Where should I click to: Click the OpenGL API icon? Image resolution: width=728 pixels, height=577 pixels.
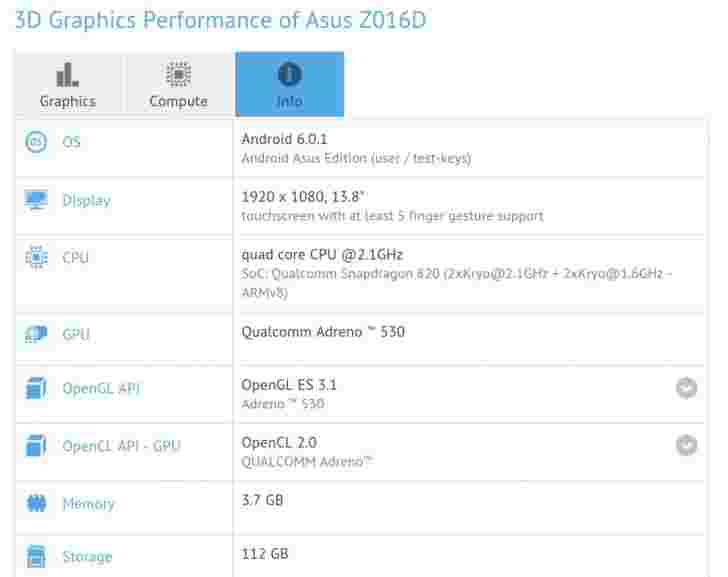click(x=36, y=388)
